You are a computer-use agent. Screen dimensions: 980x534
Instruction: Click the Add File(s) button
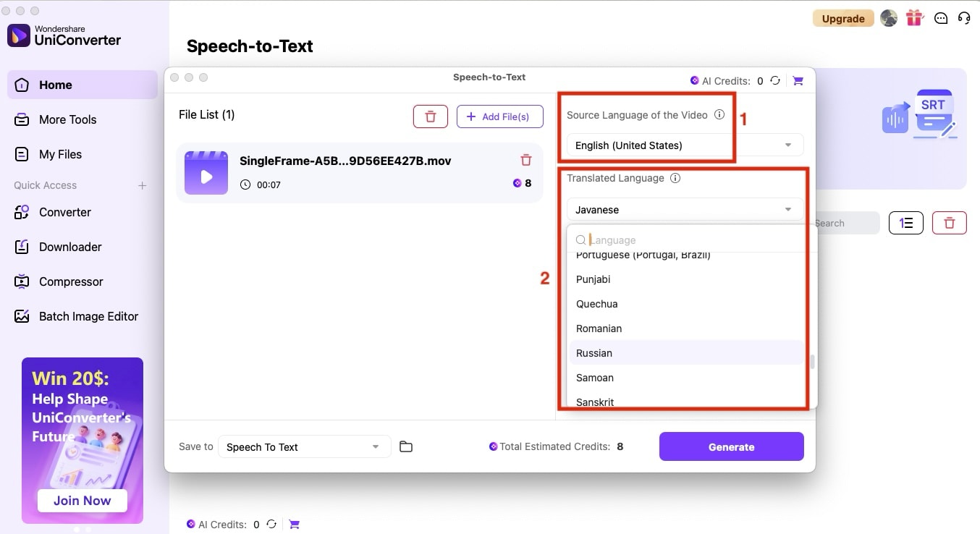click(x=499, y=116)
